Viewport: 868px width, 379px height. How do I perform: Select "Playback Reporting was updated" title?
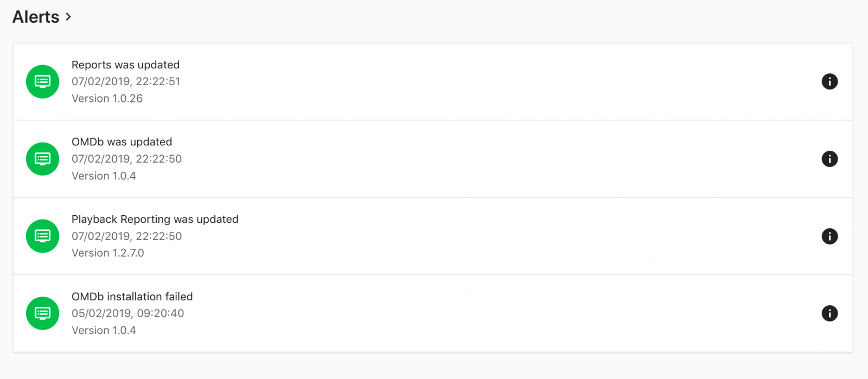coord(155,219)
